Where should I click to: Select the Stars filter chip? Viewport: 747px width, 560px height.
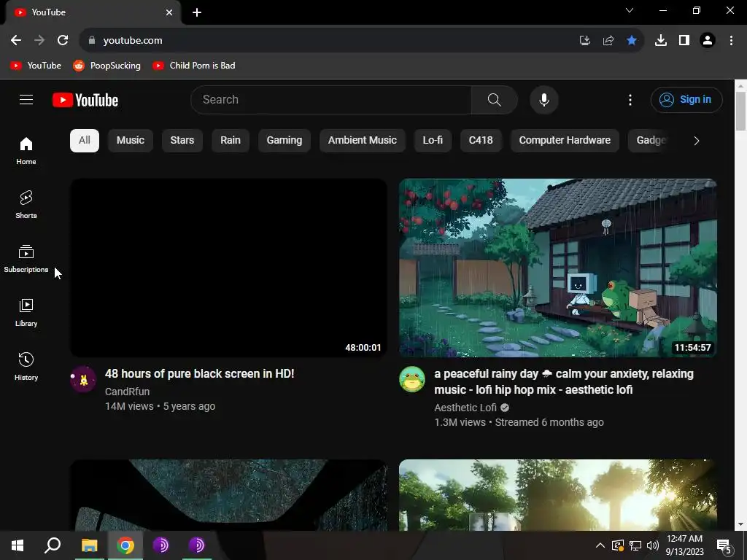pyautogui.click(x=182, y=141)
